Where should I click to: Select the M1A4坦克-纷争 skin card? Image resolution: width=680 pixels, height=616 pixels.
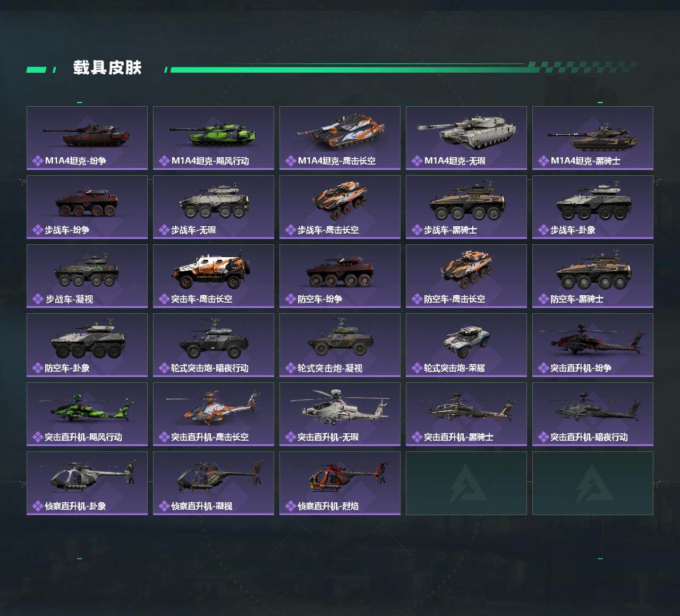point(87,138)
